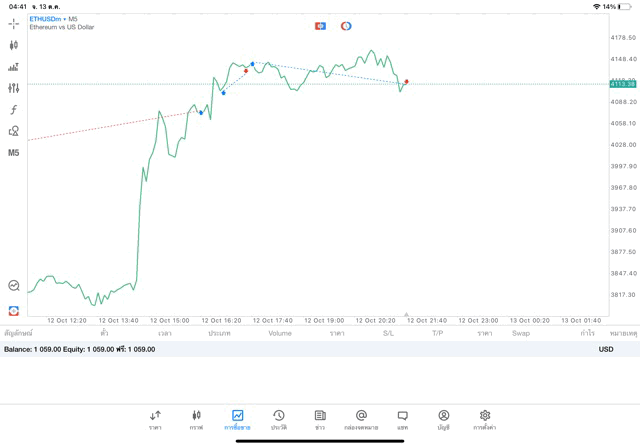This screenshot has height=447, width=640.
Task: Open chart type candlestick settings
Action: pos(14,45)
